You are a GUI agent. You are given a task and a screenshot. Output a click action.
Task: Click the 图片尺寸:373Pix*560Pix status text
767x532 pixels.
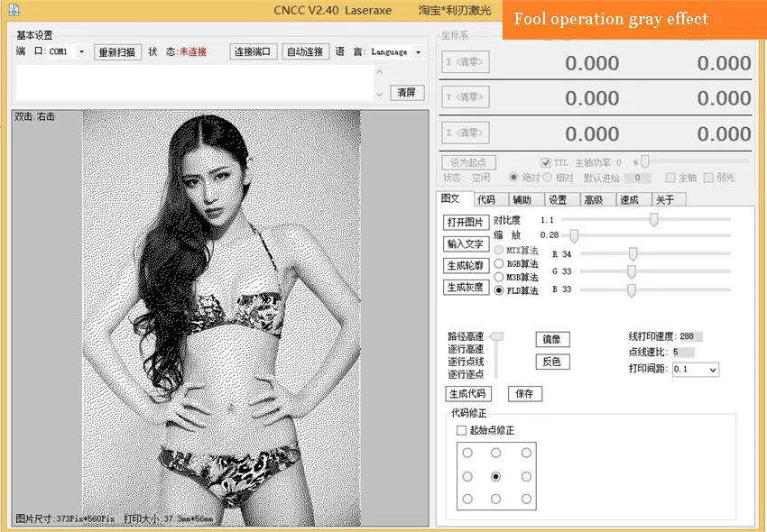click(65, 518)
